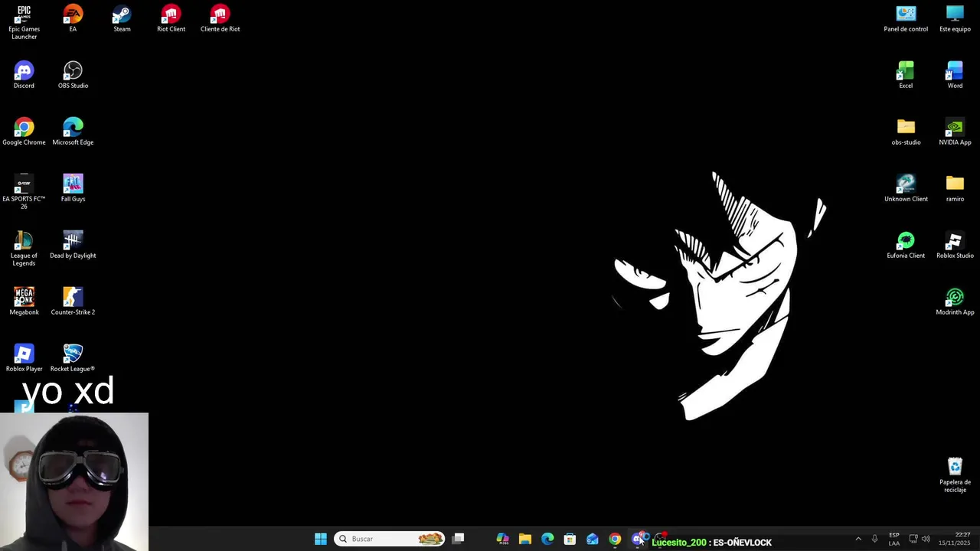Image resolution: width=980 pixels, height=551 pixels.
Task: Launch the Steam desktop icon
Action: 122,19
